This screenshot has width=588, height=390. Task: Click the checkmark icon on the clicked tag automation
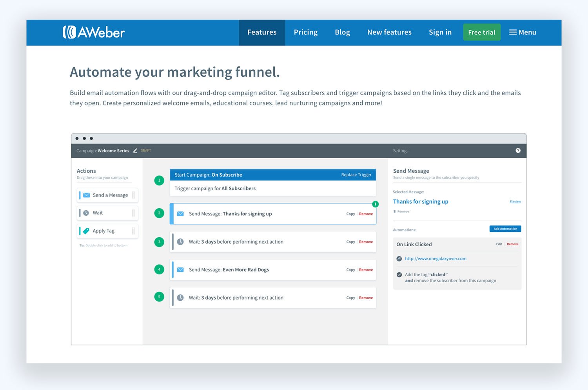point(399,274)
